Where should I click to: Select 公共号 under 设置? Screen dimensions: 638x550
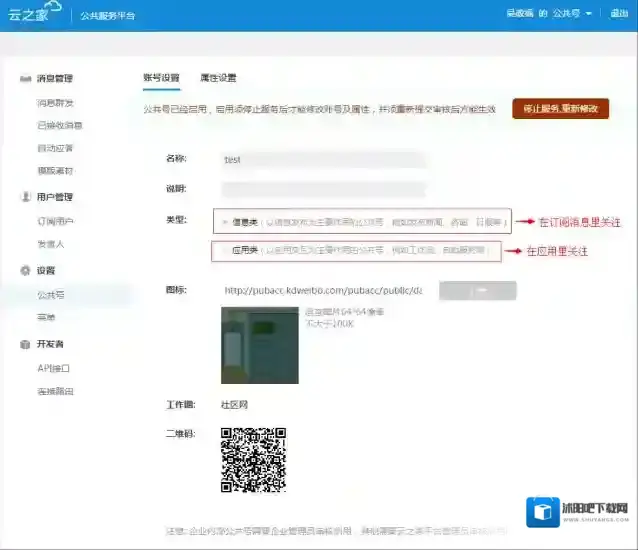coord(51,295)
